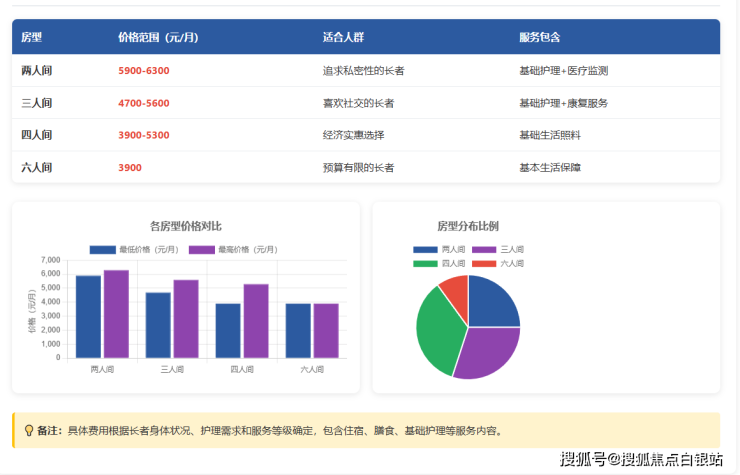Click the purple bar above 两人间 axis label
This screenshot has height=475, width=740.
click(116, 314)
